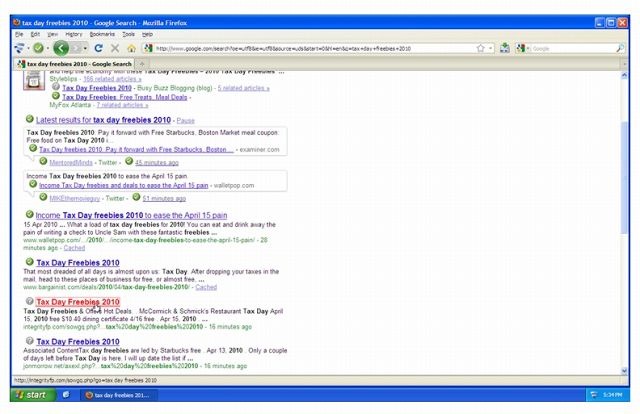
Task: Open the Tools menu
Action: pos(128,34)
